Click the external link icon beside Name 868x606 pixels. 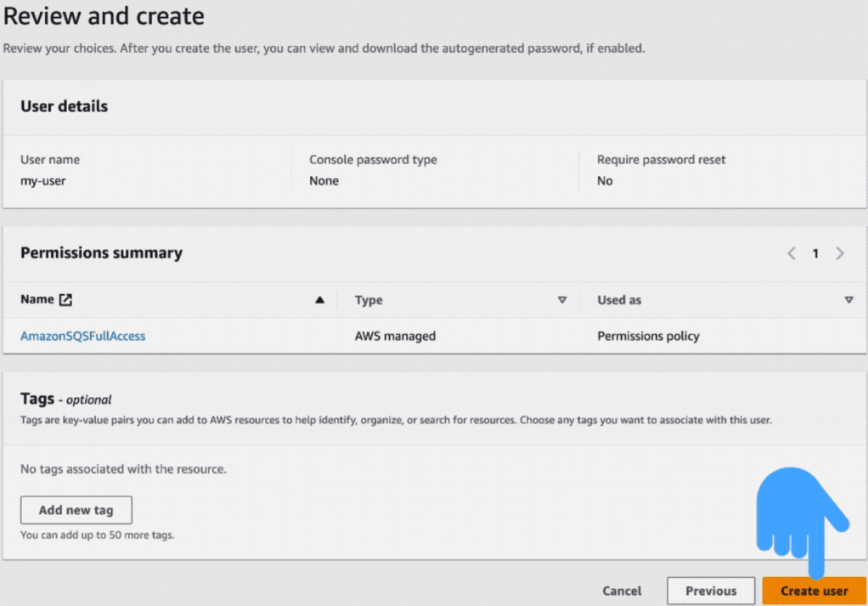click(x=66, y=300)
